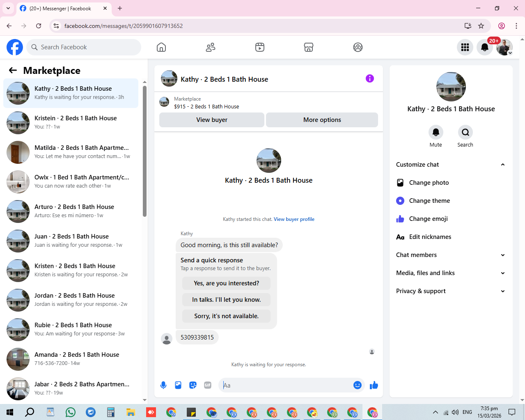Search in conversation using magnifier icon

465,132
